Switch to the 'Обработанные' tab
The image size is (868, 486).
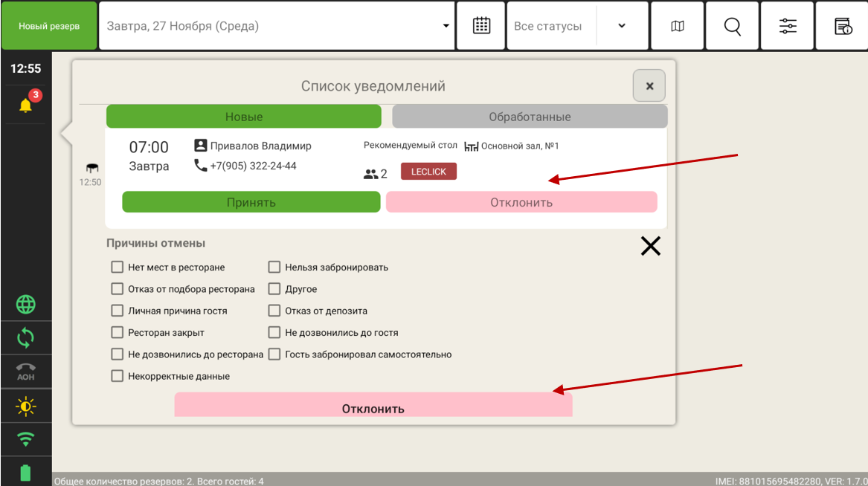click(530, 117)
